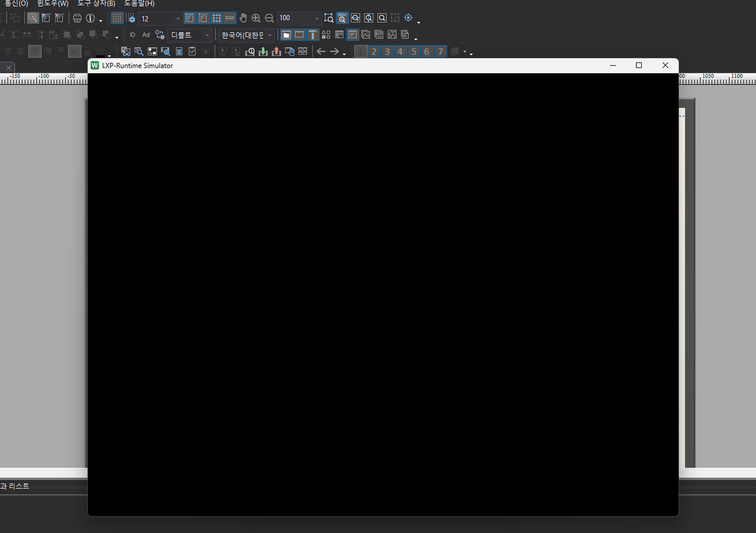Click the ID toolbar icon

click(132, 35)
